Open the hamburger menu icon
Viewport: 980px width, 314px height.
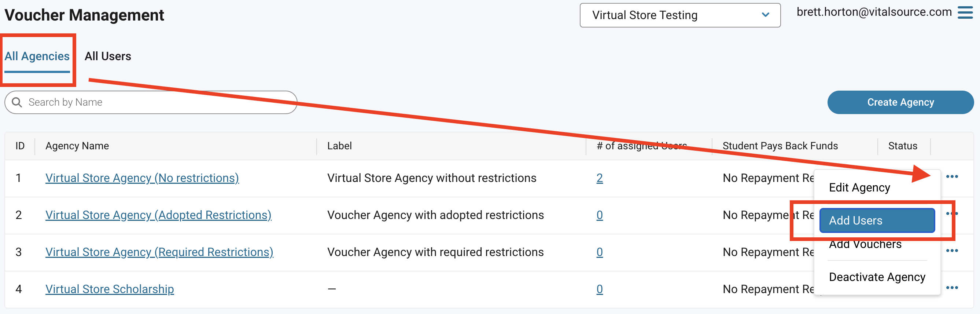[x=965, y=12]
